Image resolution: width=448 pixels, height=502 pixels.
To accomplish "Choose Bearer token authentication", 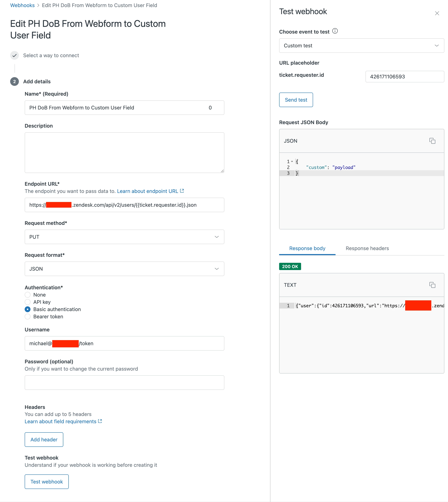I will pyautogui.click(x=28, y=317).
